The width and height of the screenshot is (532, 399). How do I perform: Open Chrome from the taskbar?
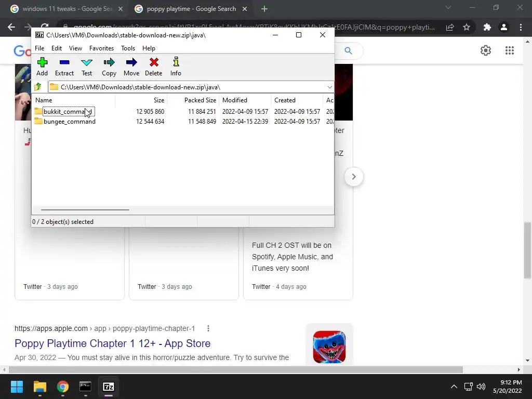tap(63, 387)
